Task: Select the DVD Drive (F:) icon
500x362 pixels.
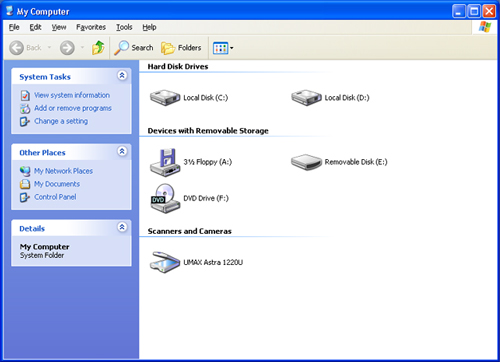Action: click(x=165, y=198)
